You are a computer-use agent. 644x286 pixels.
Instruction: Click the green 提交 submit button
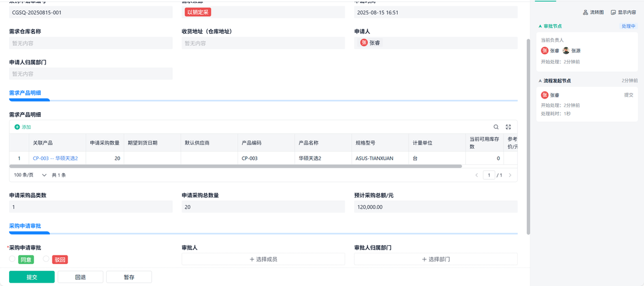point(32,277)
